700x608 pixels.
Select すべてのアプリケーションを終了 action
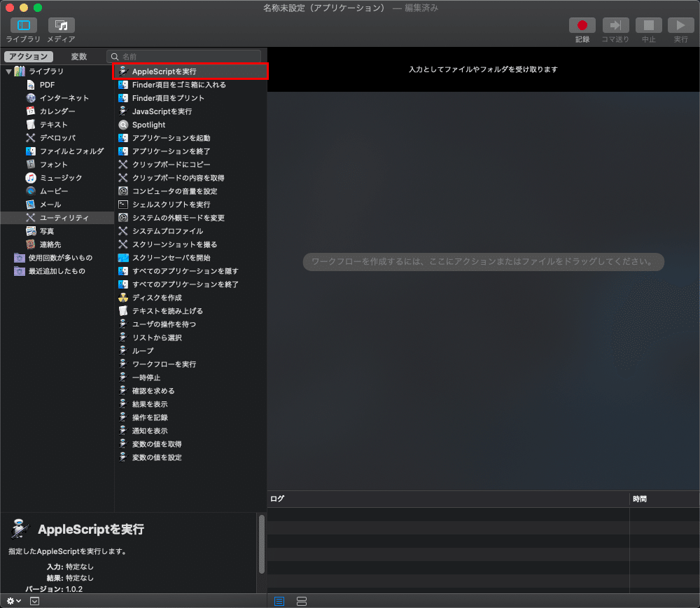[x=190, y=284]
